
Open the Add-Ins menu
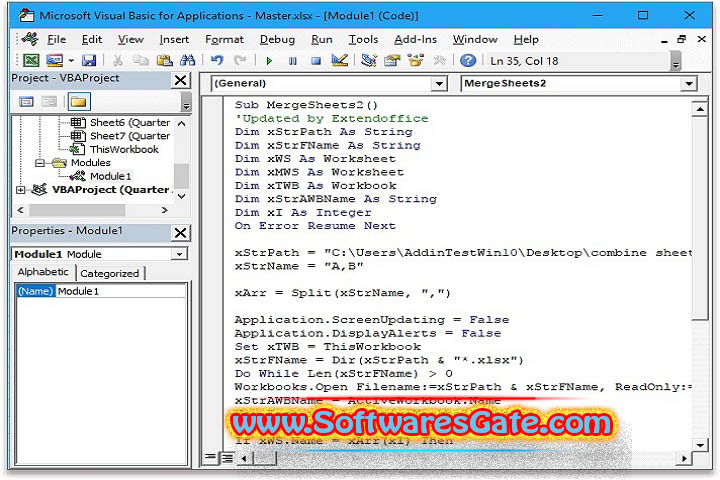pyautogui.click(x=416, y=40)
